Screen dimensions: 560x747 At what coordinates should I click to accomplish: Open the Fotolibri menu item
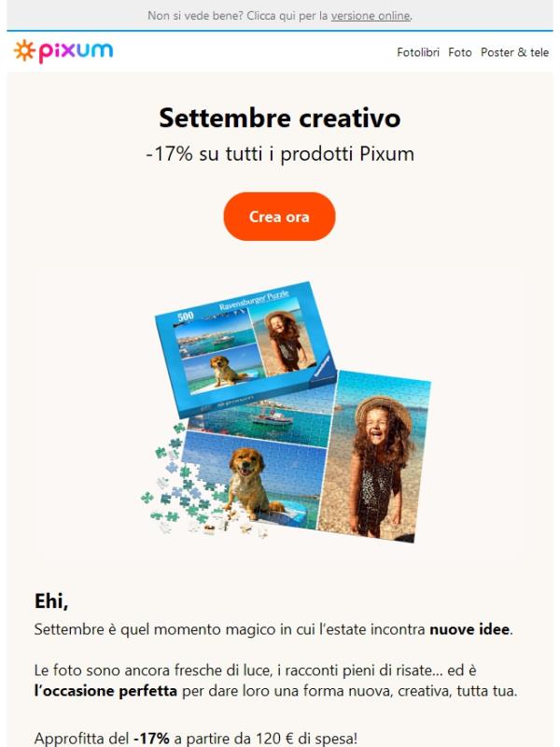[418, 52]
